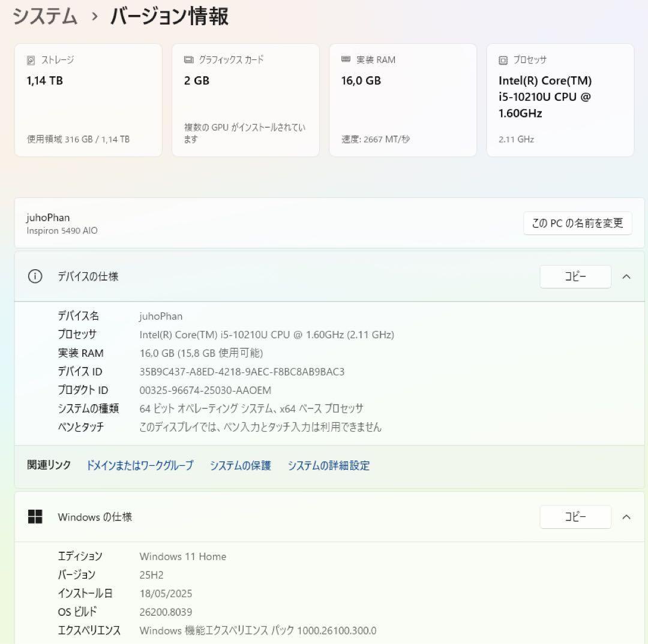Click the storage disk icon

click(31, 61)
